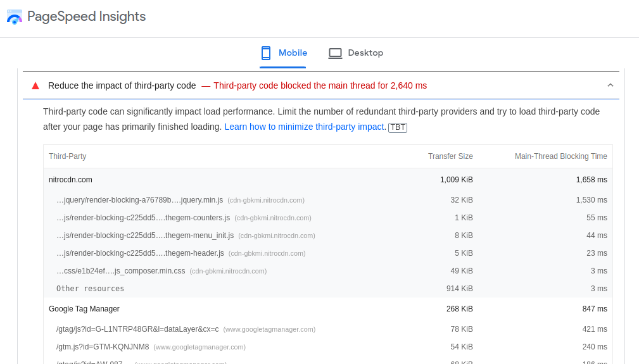This screenshot has height=364, width=639.
Task: Click the PageSpeed Insights logo icon
Action: [15, 17]
